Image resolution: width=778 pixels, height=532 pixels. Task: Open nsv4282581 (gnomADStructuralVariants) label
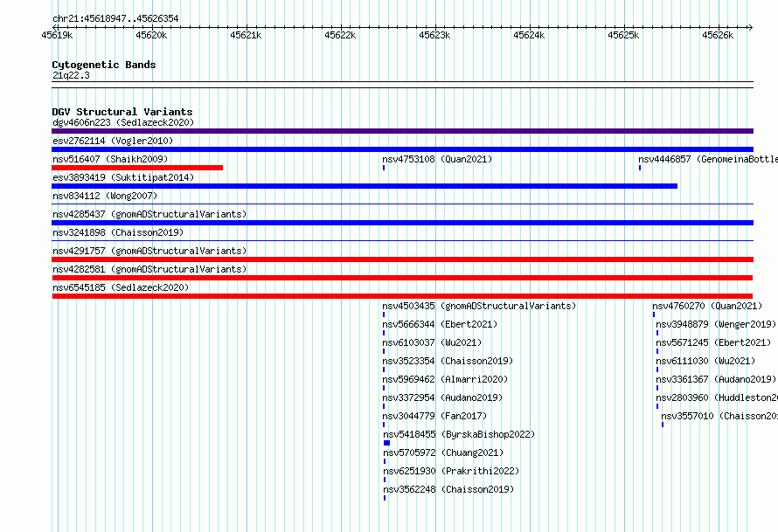(x=149, y=269)
